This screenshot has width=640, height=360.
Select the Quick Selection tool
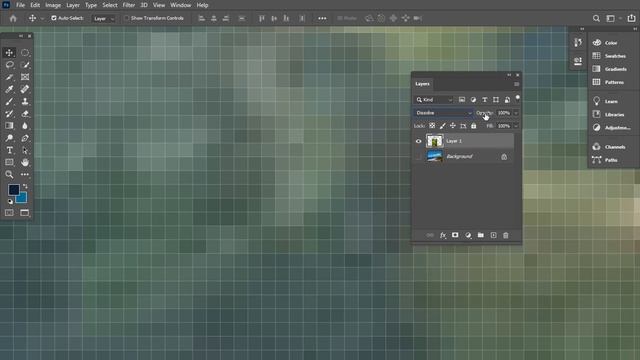pyautogui.click(x=25, y=65)
